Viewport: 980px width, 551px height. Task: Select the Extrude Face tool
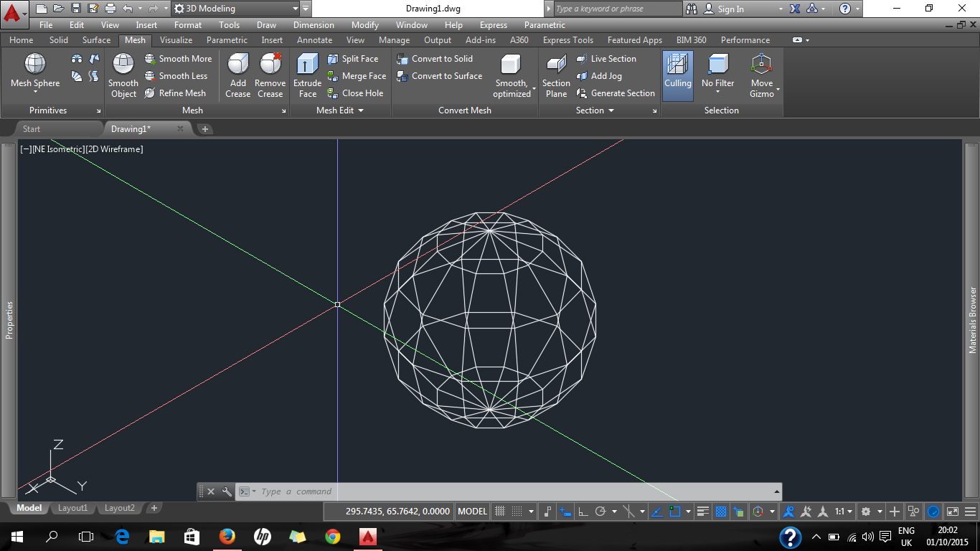pos(306,75)
